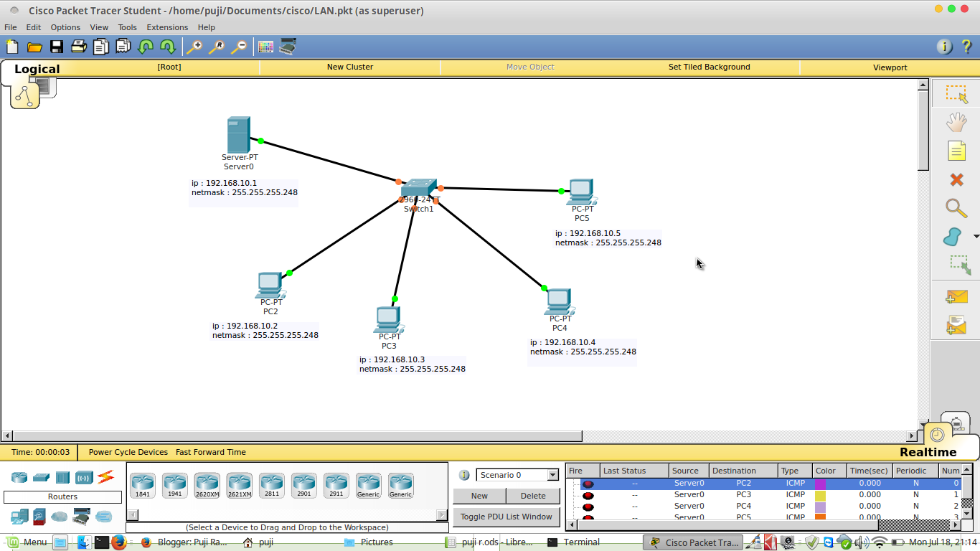Image resolution: width=980 pixels, height=551 pixels.
Task: Open the Extensions menu
Action: tap(167, 27)
